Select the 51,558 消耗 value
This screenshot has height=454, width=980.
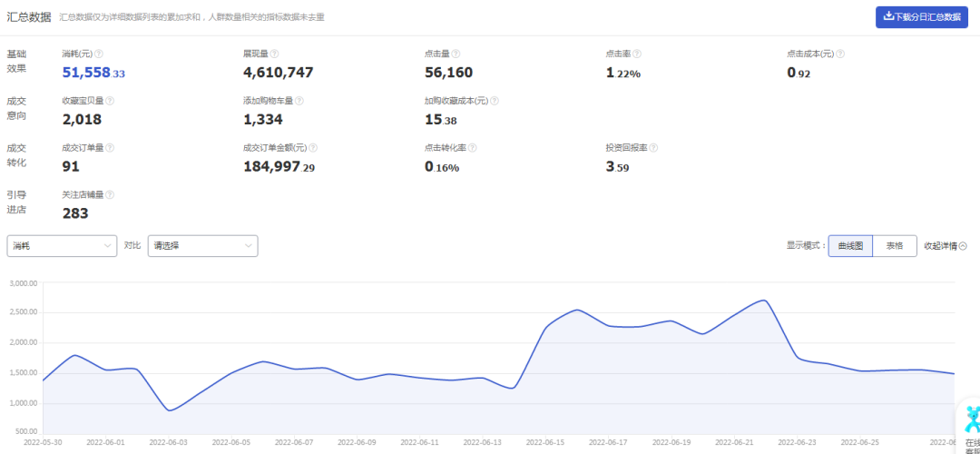(86, 73)
